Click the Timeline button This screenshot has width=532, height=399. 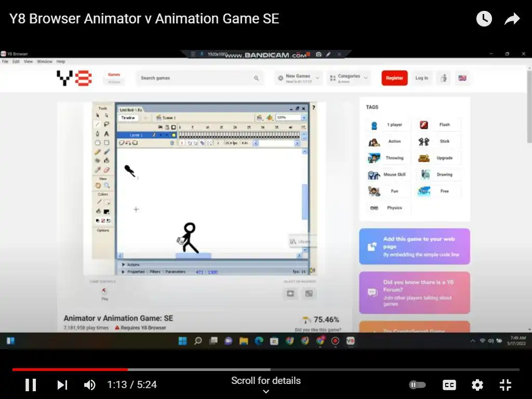pos(128,118)
